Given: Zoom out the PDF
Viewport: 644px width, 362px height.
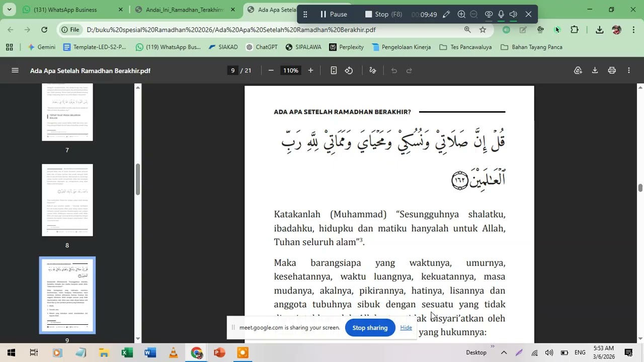Looking at the screenshot, I should click(271, 70).
